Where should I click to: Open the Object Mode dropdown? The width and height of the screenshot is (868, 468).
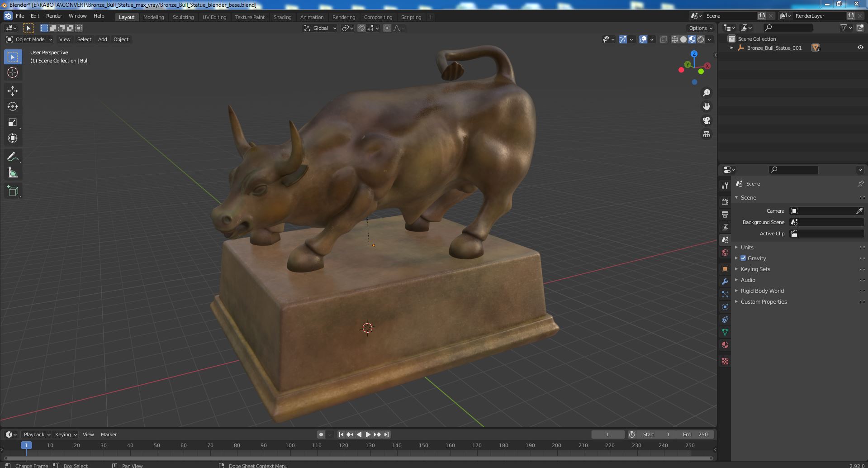pos(29,39)
